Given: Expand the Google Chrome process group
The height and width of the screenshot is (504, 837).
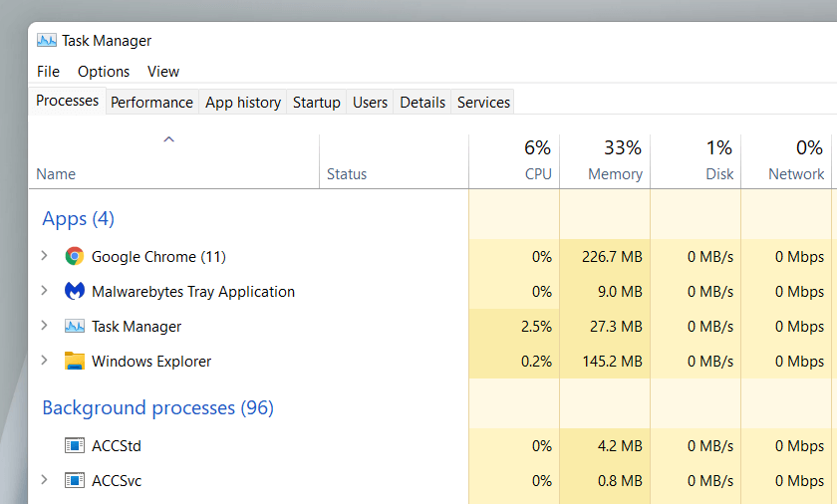Looking at the screenshot, I should [x=44, y=256].
